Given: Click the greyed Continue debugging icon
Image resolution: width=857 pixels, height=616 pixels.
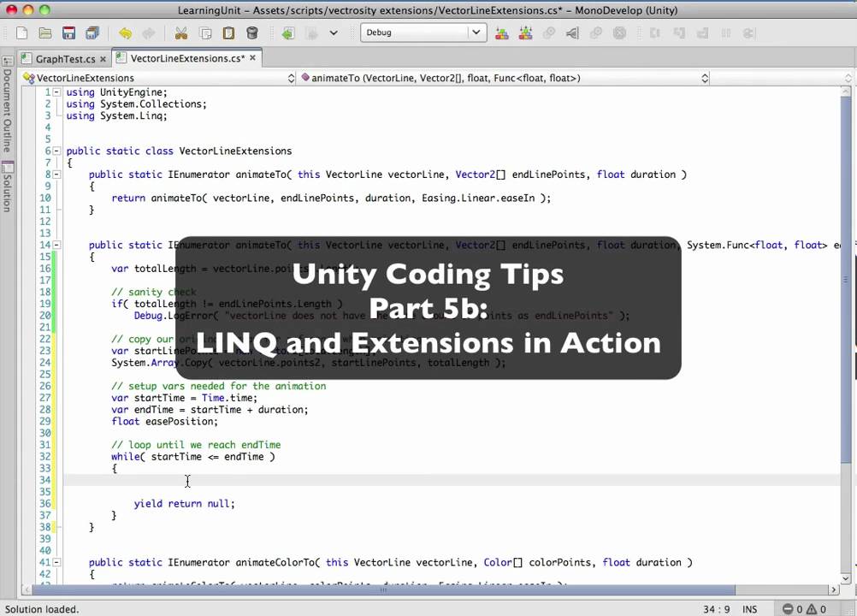Looking at the screenshot, I should (748, 33).
